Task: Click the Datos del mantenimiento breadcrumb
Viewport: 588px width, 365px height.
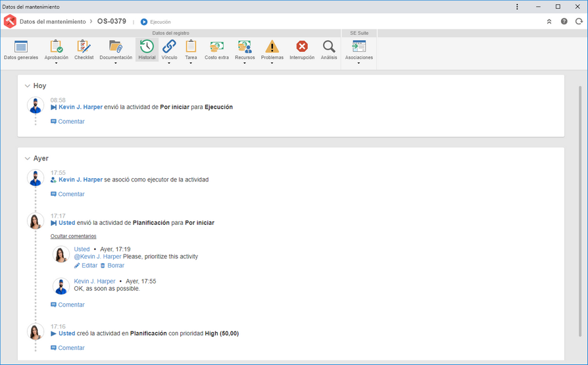Action: (x=53, y=22)
